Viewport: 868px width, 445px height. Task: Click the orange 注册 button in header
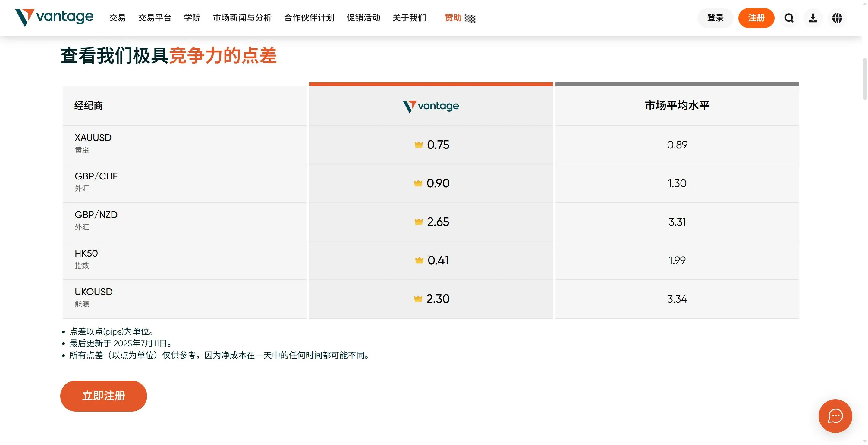pyautogui.click(x=756, y=18)
